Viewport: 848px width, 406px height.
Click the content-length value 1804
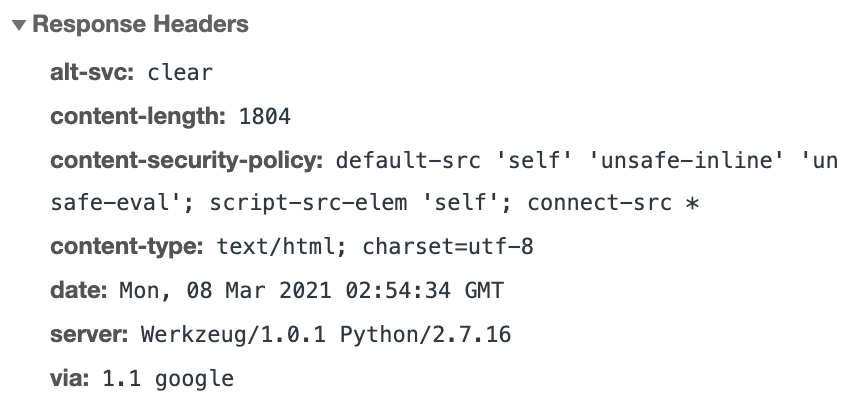tap(265, 117)
